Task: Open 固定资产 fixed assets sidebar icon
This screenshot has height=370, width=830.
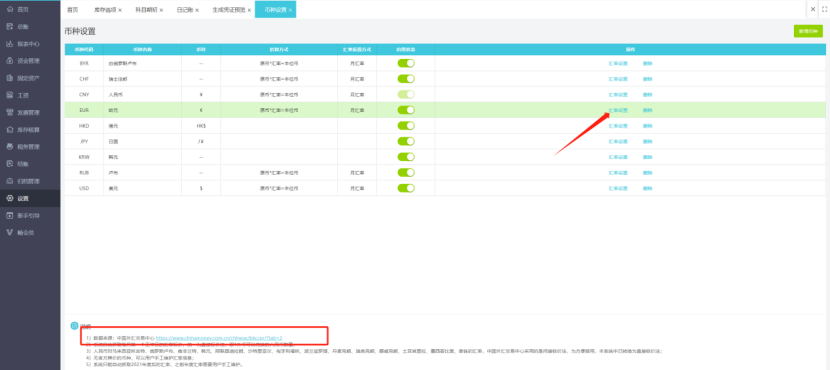Action: 10,78
